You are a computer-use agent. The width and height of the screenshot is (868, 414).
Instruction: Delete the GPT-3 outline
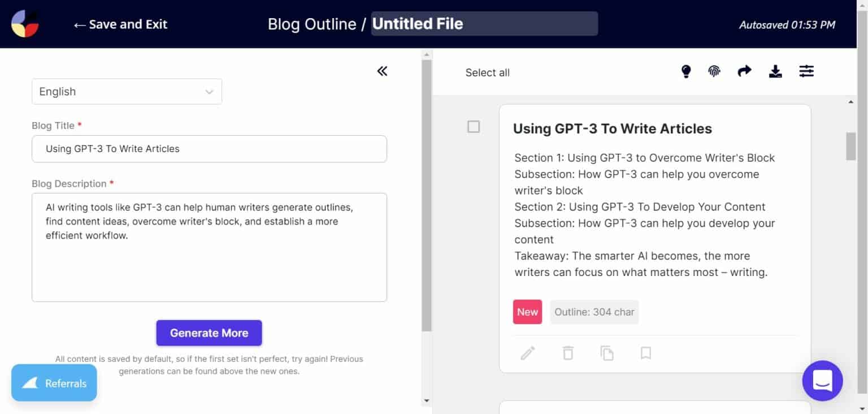(x=567, y=352)
